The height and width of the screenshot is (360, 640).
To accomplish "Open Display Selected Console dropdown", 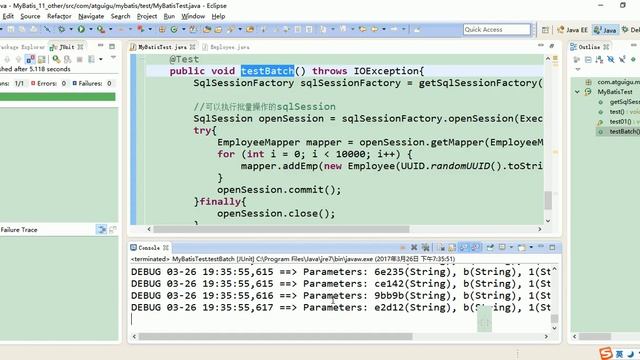I will pos(511,247).
